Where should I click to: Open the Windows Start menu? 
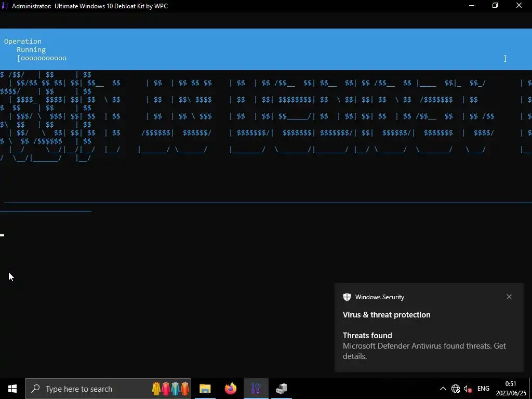coord(12,389)
